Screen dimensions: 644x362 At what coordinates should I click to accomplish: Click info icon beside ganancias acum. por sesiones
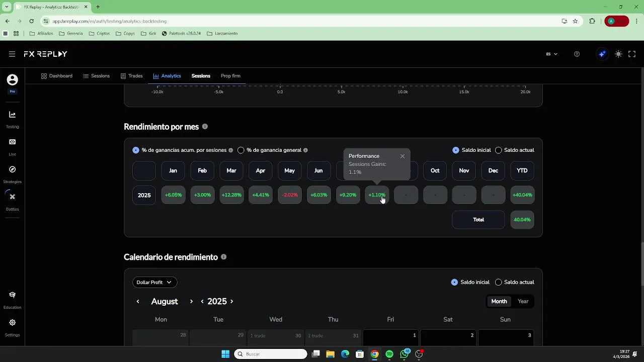tap(230, 150)
